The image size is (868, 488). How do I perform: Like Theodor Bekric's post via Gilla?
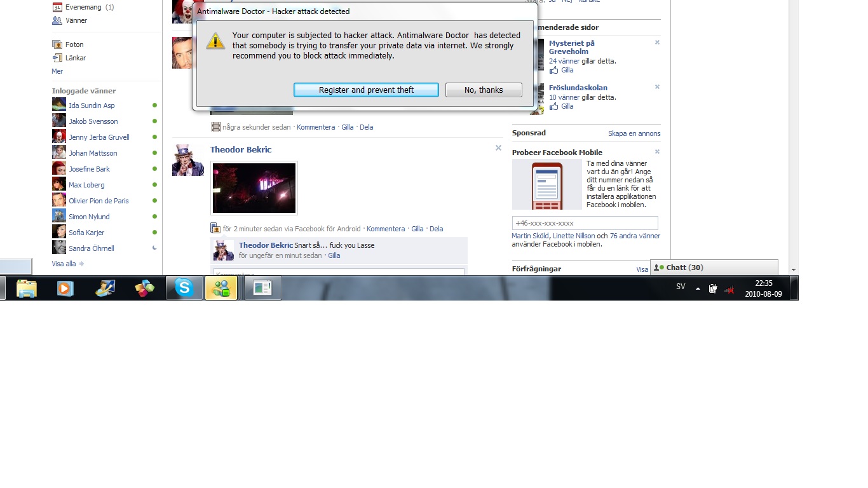[x=417, y=229]
